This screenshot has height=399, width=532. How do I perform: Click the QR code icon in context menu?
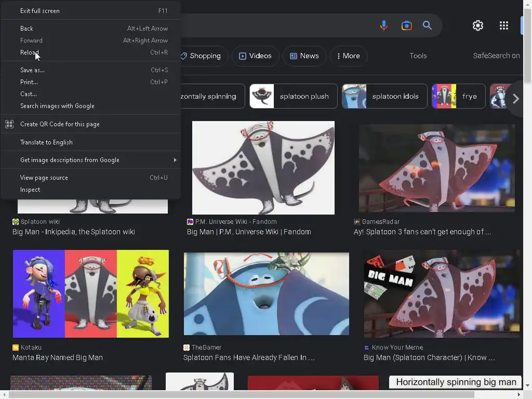(x=9, y=124)
